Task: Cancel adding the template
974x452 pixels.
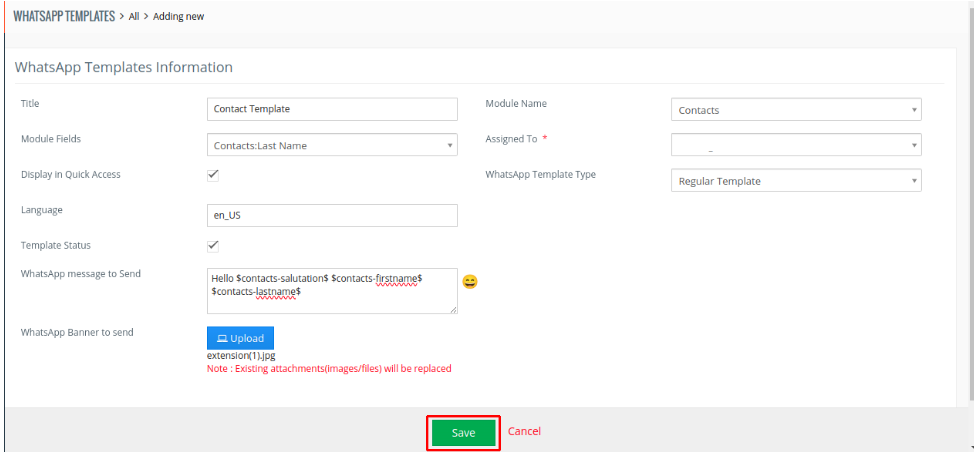Action: [524, 431]
